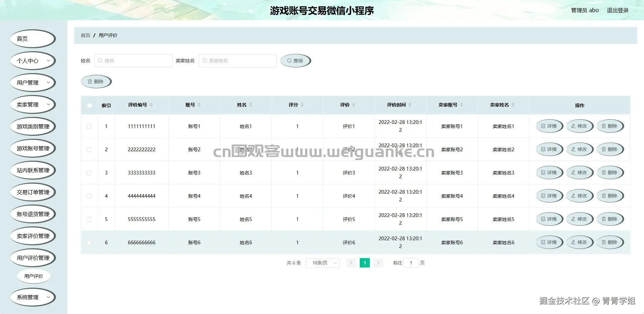This screenshot has width=644, height=314.
Task: Sort by 姓名 column arrows
Action: (251, 105)
